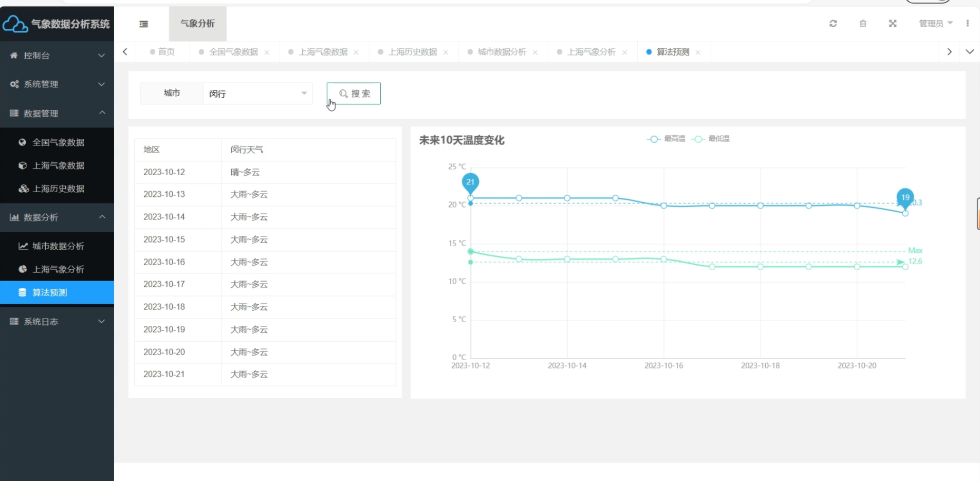The height and width of the screenshot is (481, 980).
Task: Open 上海历史数据 in the sidebar
Action: point(58,189)
